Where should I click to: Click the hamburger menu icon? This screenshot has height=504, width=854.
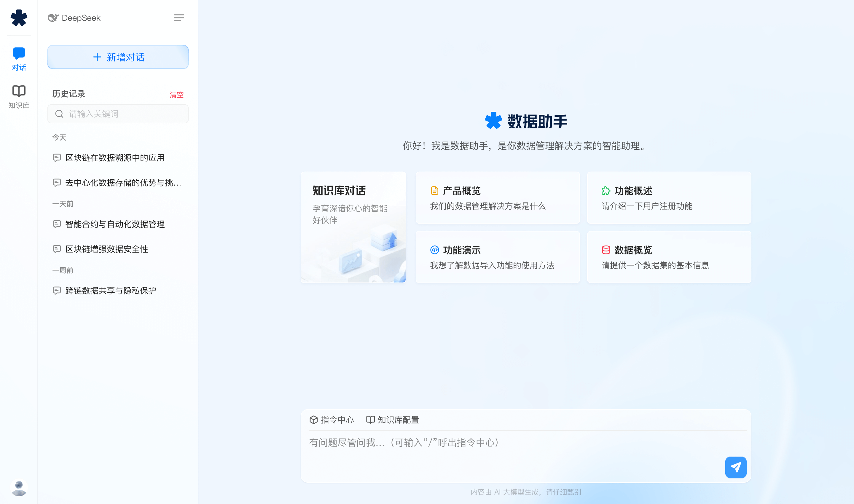point(179,18)
